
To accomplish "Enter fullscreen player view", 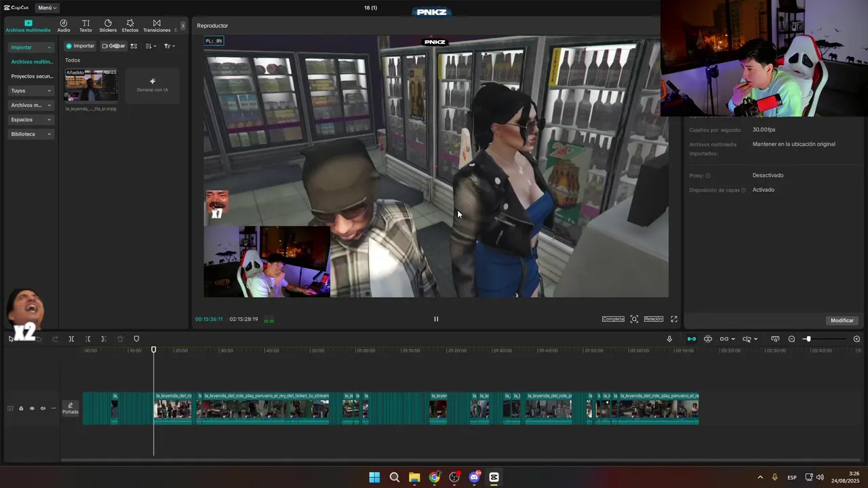I will 674,319.
